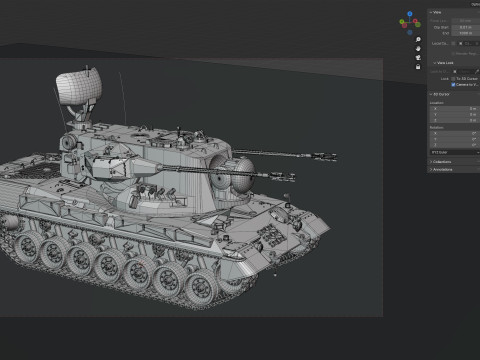Toggle the camera view icon

click(418, 58)
